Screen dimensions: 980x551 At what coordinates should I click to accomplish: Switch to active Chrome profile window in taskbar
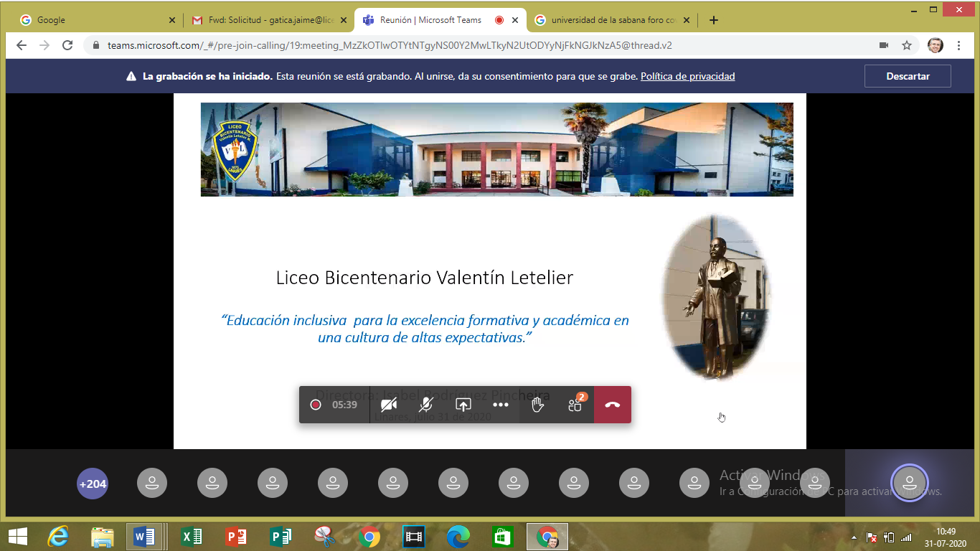pos(547,536)
